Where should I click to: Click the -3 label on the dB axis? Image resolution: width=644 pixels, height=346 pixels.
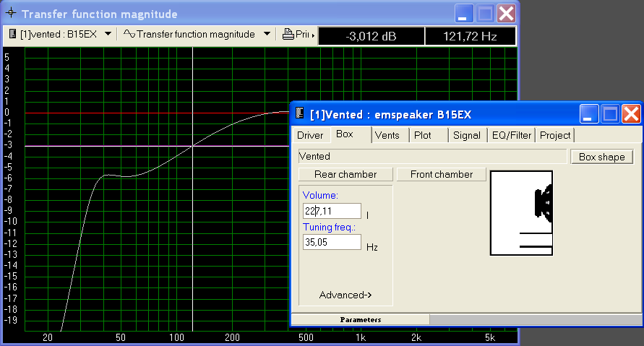click(x=8, y=145)
